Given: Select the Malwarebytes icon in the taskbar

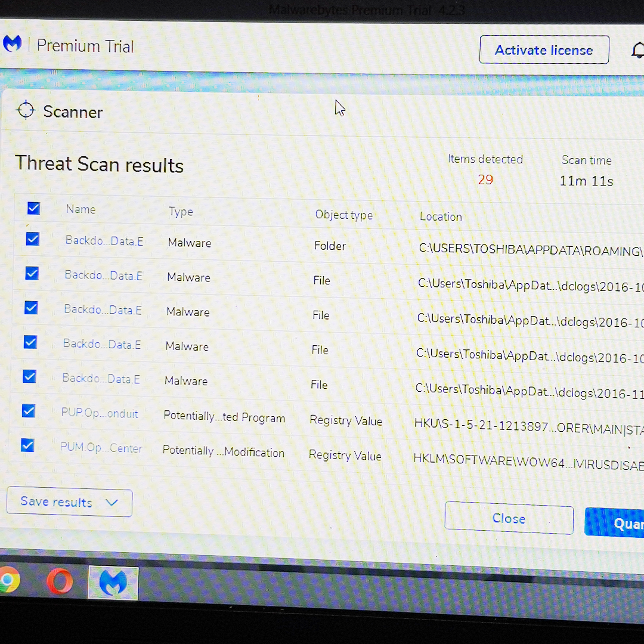Looking at the screenshot, I should [x=113, y=581].
